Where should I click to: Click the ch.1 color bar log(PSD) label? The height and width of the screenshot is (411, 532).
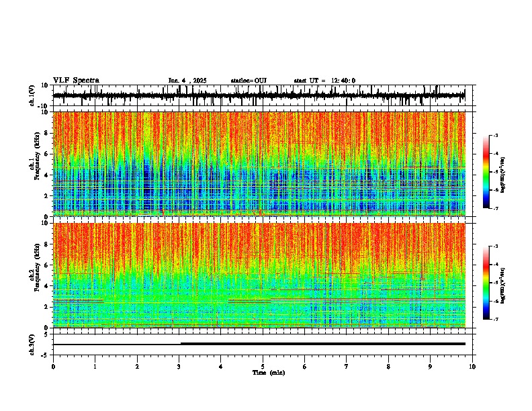(x=503, y=175)
